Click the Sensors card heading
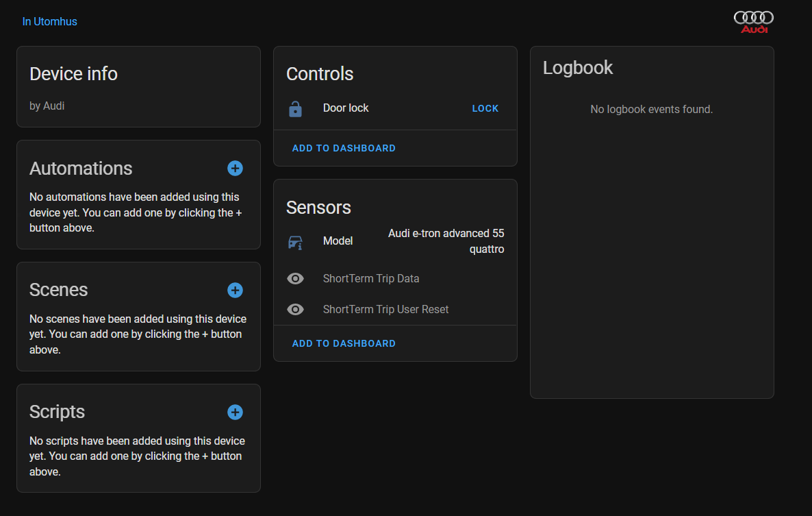Viewport: 812px width, 516px height. pos(318,208)
